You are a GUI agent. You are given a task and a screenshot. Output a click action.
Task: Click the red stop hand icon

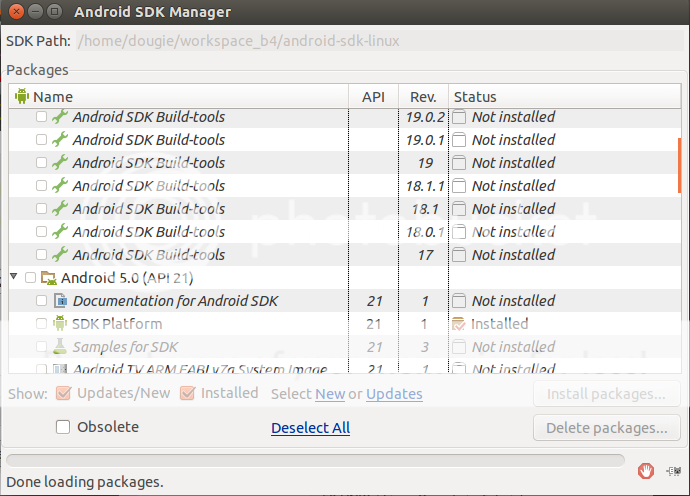pyautogui.click(x=646, y=471)
